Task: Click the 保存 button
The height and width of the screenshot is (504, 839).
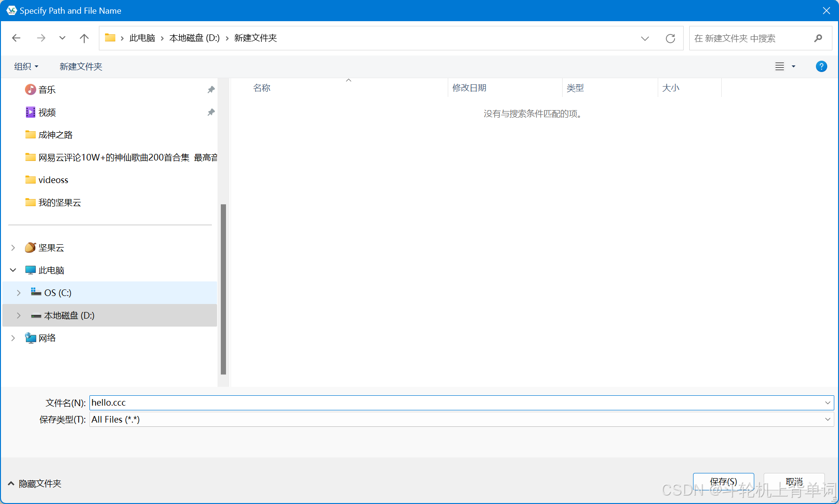Action: (724, 481)
